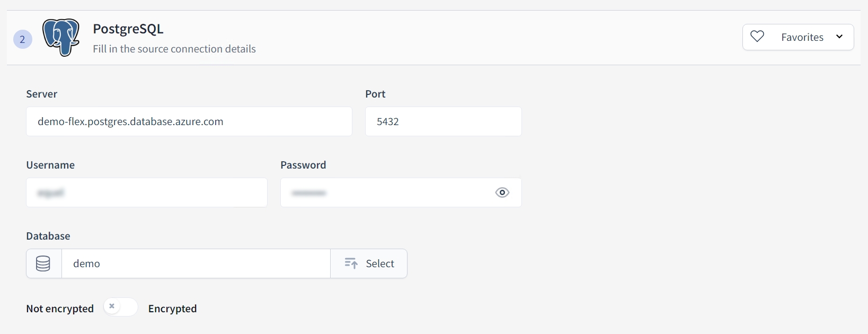Click the Server field label
Image resolution: width=868 pixels, height=334 pixels.
[41, 94]
